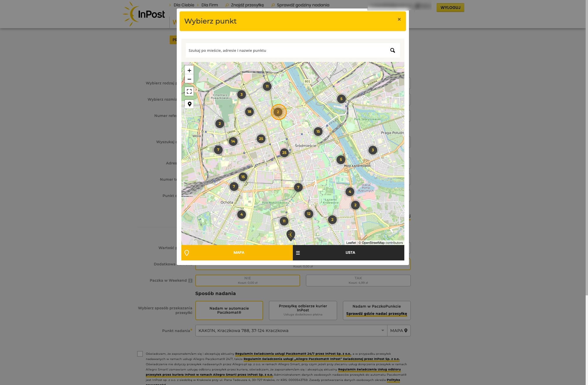588x385 pixels.
Task: Zoom out the map with minus button
Action: [x=189, y=79]
